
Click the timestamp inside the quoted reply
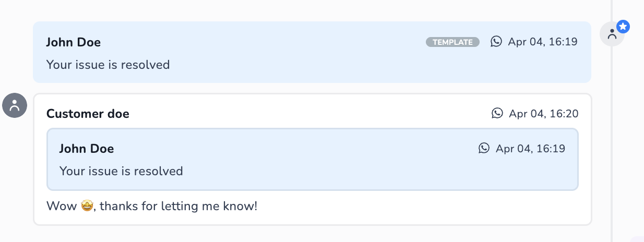(530, 149)
